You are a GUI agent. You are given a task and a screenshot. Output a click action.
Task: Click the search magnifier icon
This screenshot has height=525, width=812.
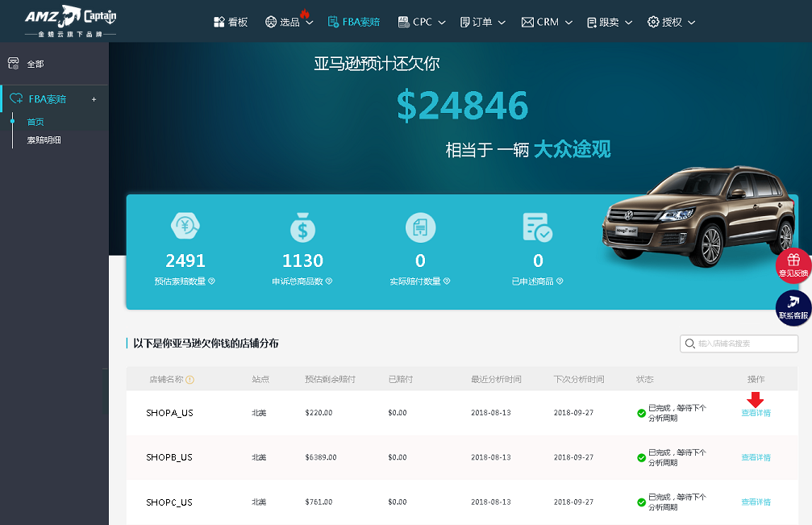point(689,344)
